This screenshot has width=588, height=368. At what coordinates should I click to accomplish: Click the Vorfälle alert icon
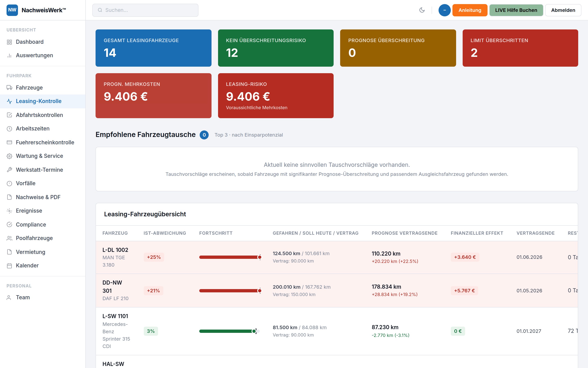tap(9, 184)
